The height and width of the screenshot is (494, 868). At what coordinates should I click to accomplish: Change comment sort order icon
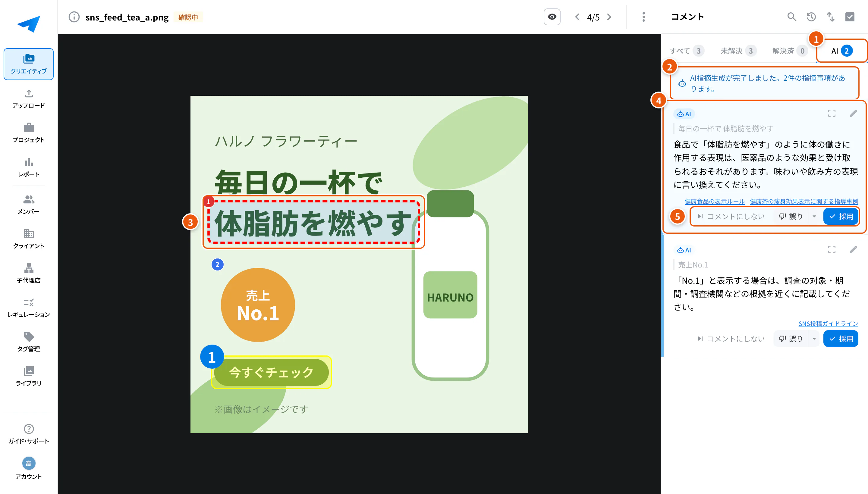coord(830,17)
